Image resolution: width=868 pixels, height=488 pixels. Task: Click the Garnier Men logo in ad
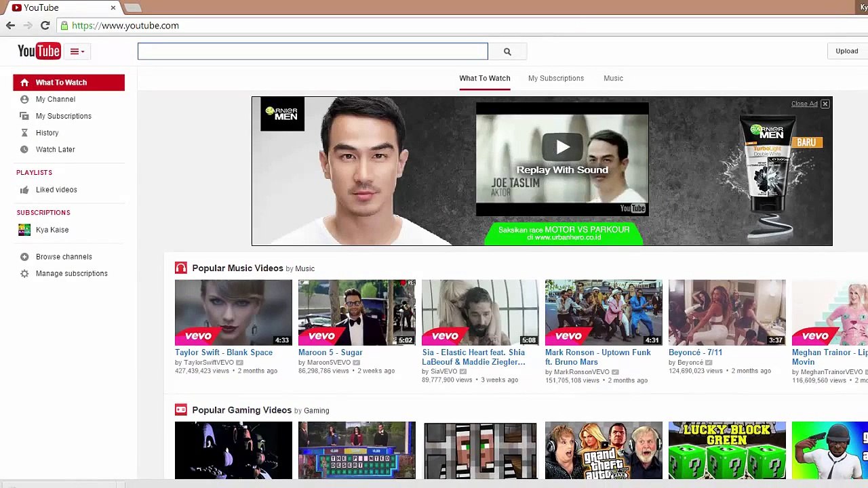coord(282,114)
